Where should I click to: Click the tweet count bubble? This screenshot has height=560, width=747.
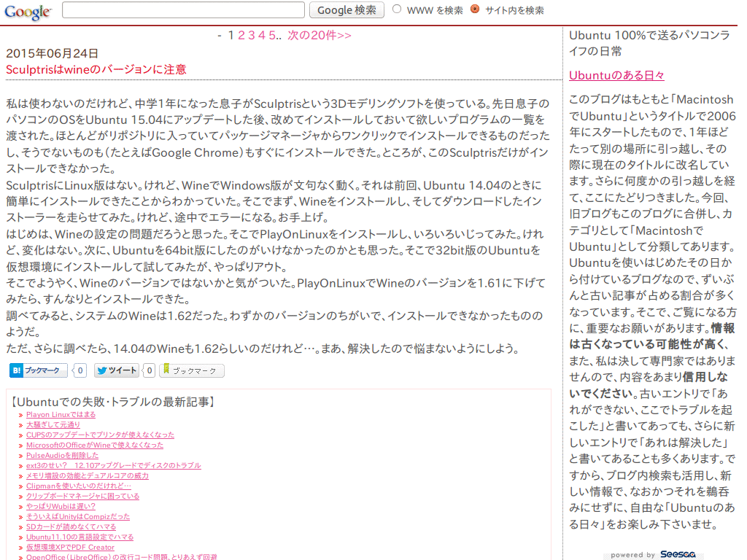click(x=149, y=370)
